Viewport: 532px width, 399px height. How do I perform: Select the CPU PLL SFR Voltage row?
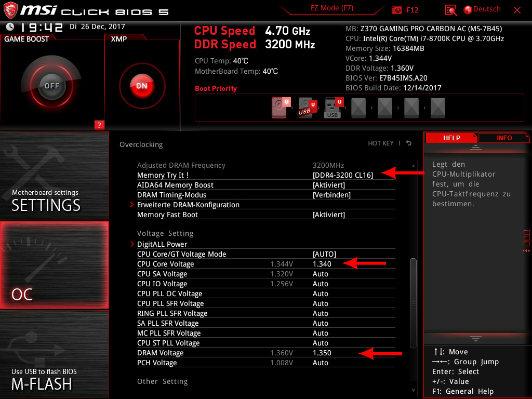pos(266,303)
